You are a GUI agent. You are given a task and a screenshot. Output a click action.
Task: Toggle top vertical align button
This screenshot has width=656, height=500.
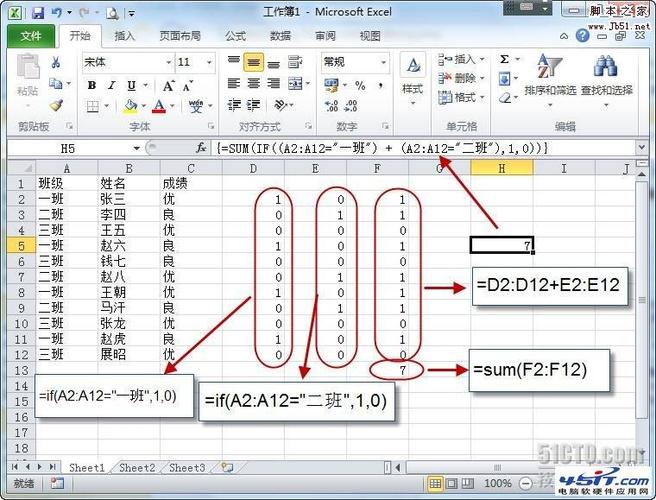[233, 62]
